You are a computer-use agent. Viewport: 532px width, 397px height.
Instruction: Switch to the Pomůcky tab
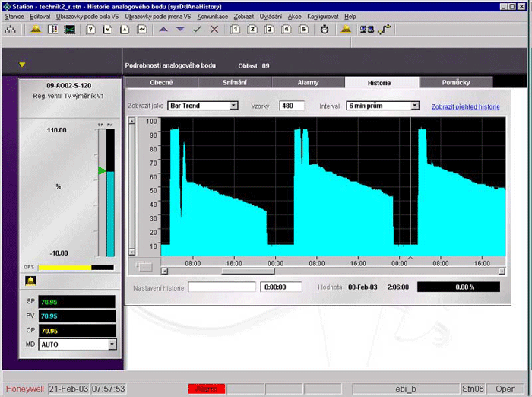pos(455,82)
